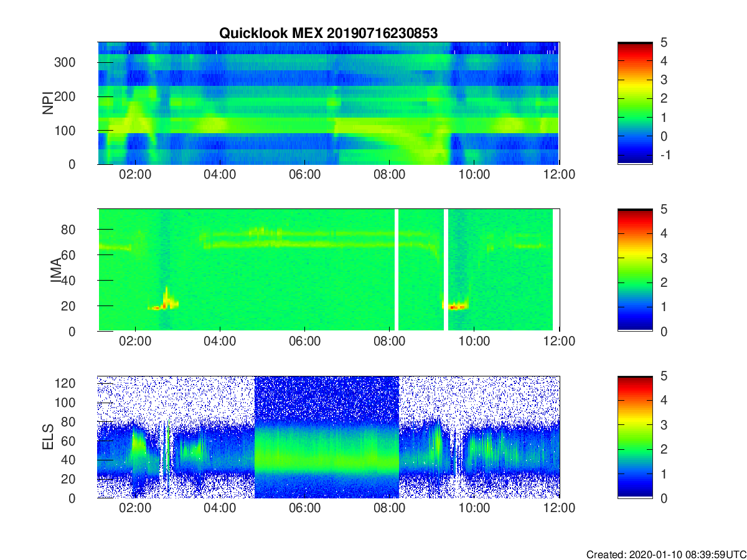747x560 pixels.
Task: Click the IMA y-axis label
Action: (56, 271)
